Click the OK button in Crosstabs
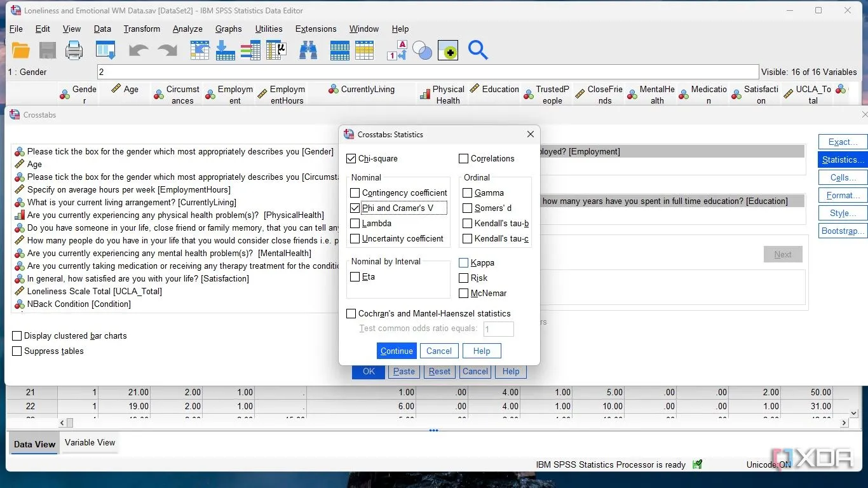 [x=369, y=371]
